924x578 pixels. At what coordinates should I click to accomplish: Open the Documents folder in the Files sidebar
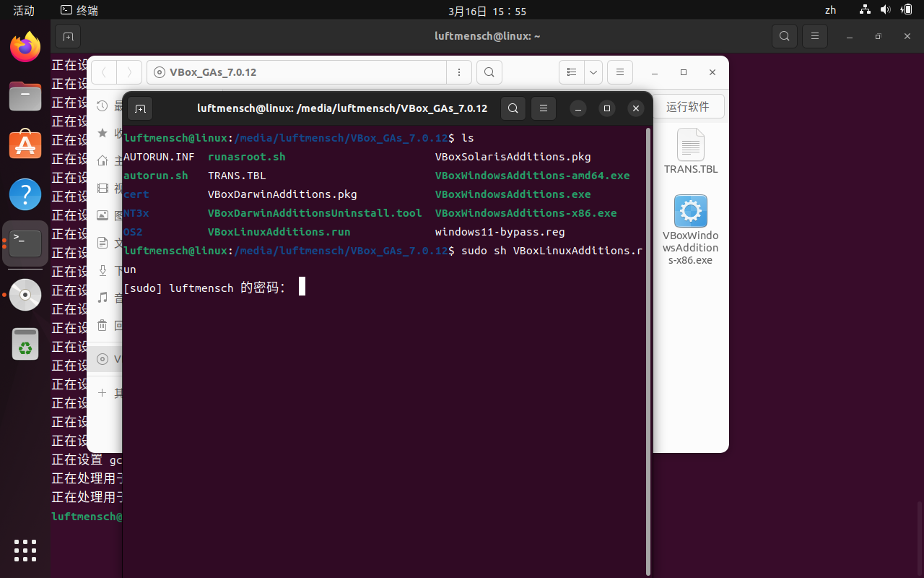(x=105, y=243)
